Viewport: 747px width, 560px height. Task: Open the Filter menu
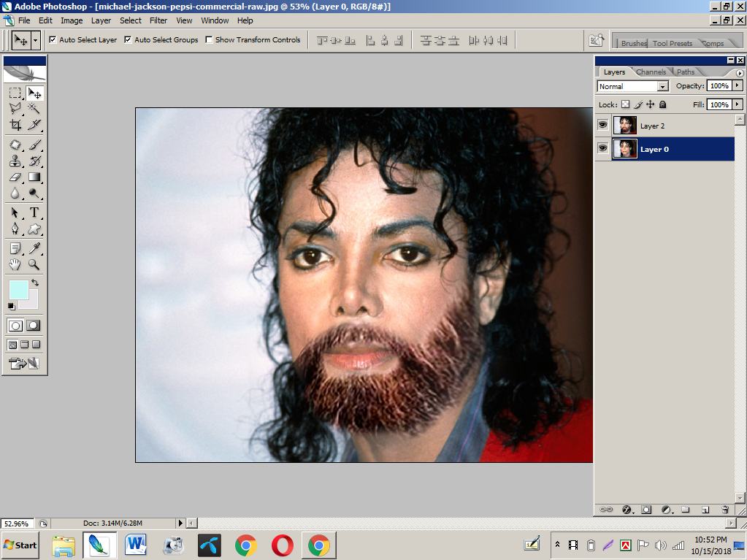pos(158,20)
